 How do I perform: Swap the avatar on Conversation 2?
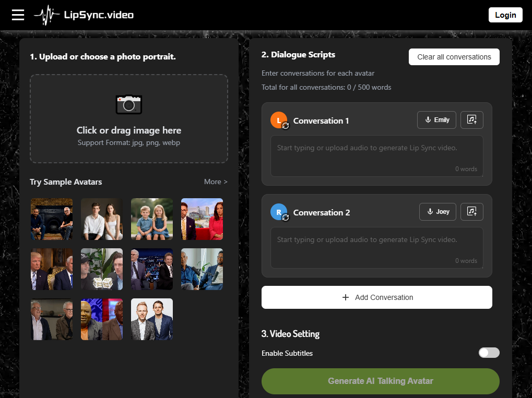[x=286, y=218]
